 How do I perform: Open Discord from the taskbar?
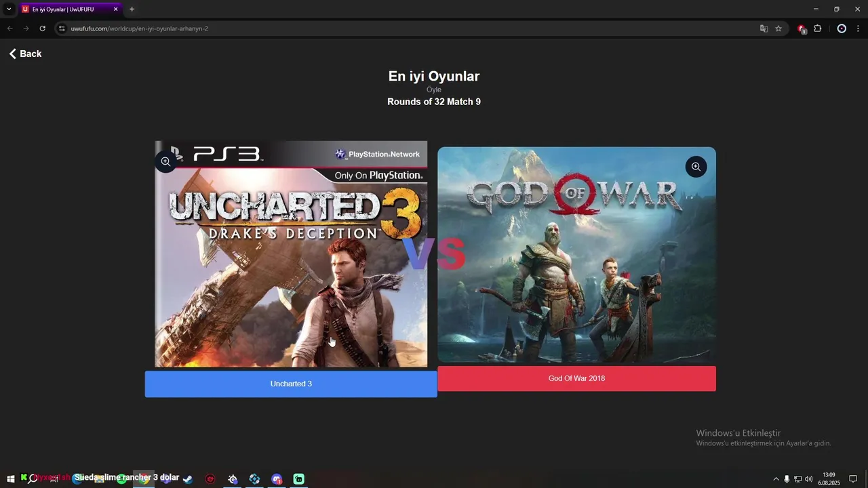point(277,479)
